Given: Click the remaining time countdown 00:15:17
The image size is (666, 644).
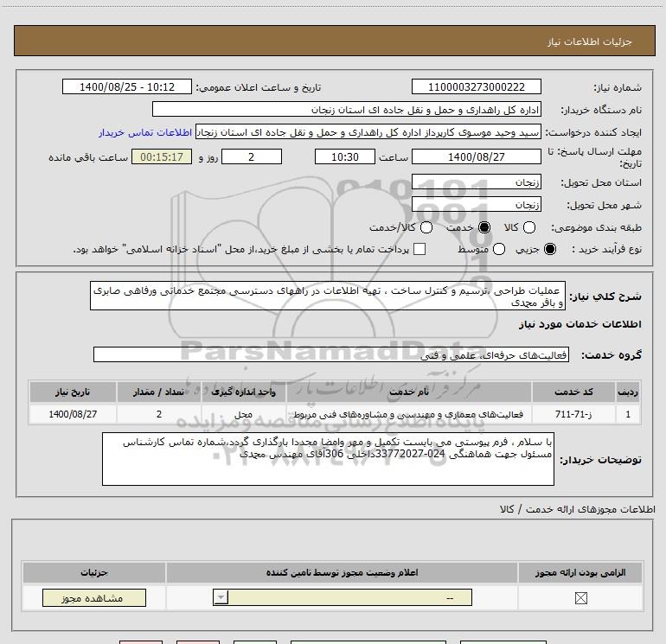Looking at the screenshot, I should click(162, 156).
